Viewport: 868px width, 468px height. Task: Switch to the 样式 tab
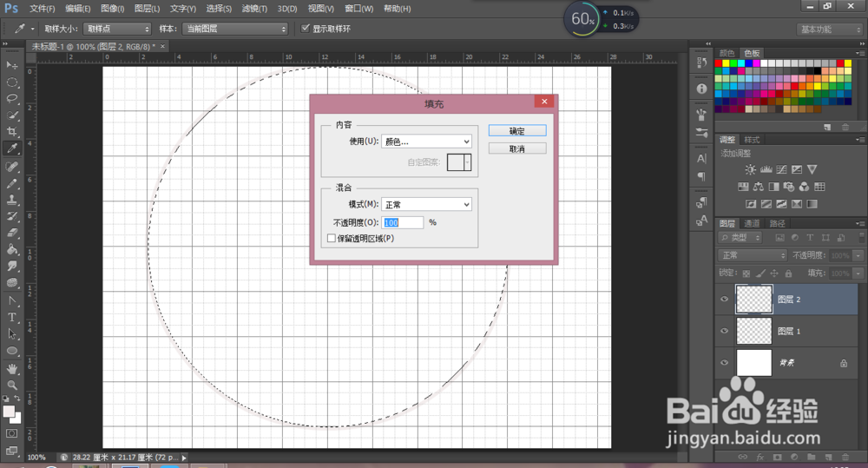tap(752, 140)
